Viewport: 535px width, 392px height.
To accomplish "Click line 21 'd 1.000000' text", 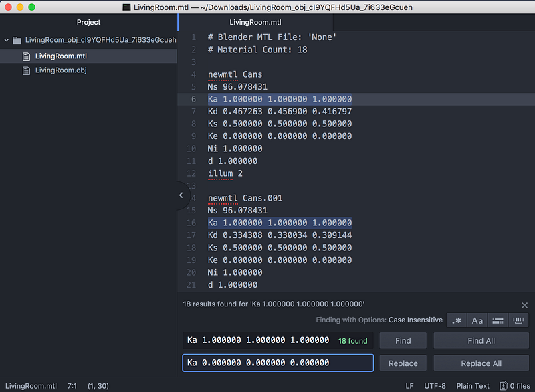I will [x=233, y=285].
